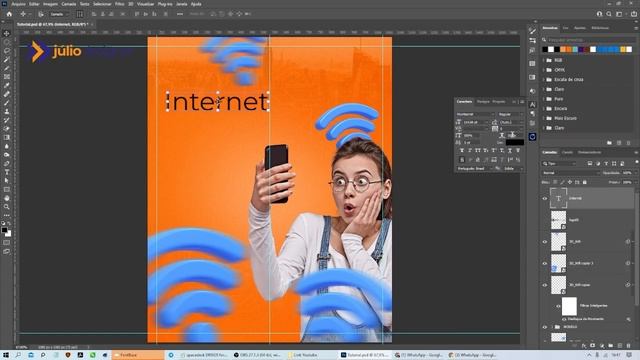This screenshot has height=360, width=640.
Task: Expand the CMYK swatch folder
Action: (x=544, y=70)
